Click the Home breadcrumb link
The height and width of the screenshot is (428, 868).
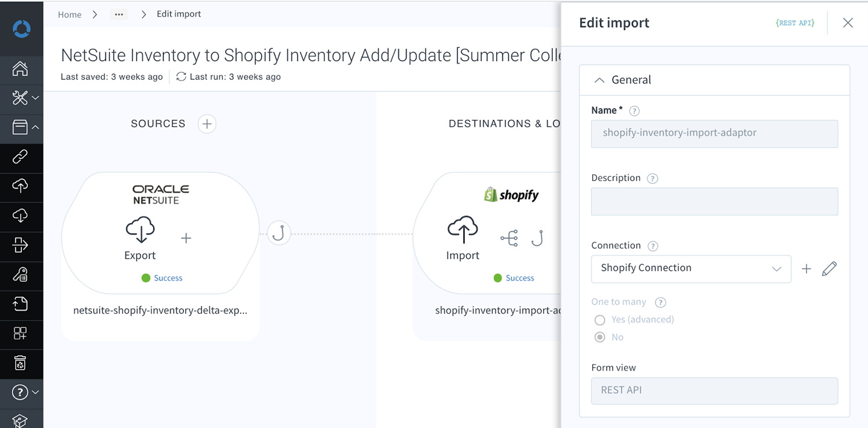coord(69,14)
